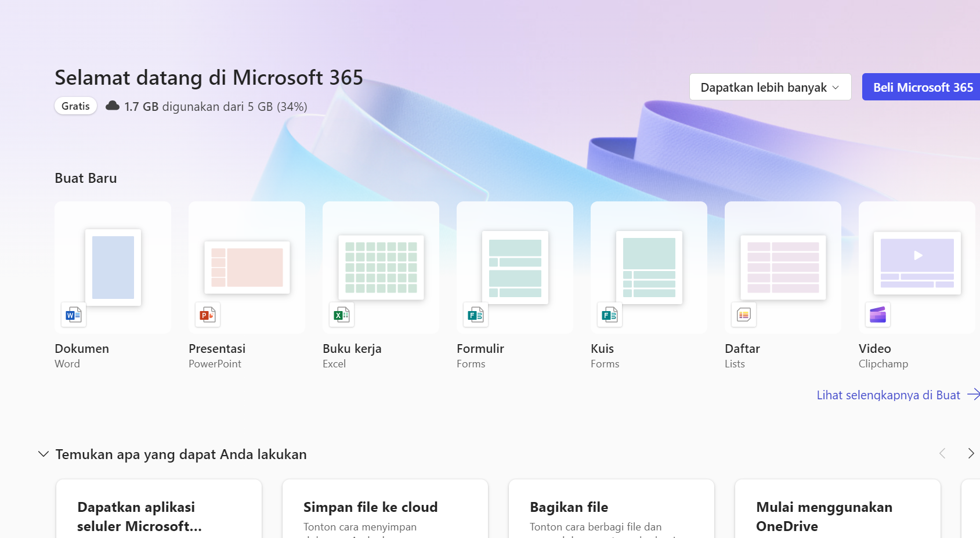980x538 pixels.
Task: Click the arrow next to Lihat selengkapnya di Buat
Action: click(x=973, y=395)
